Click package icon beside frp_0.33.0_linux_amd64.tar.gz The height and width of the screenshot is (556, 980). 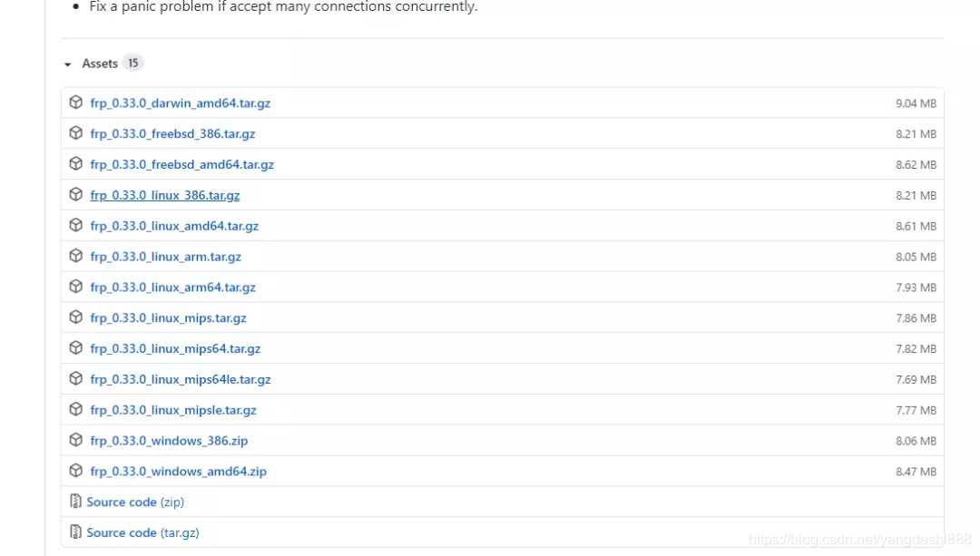pos(75,225)
